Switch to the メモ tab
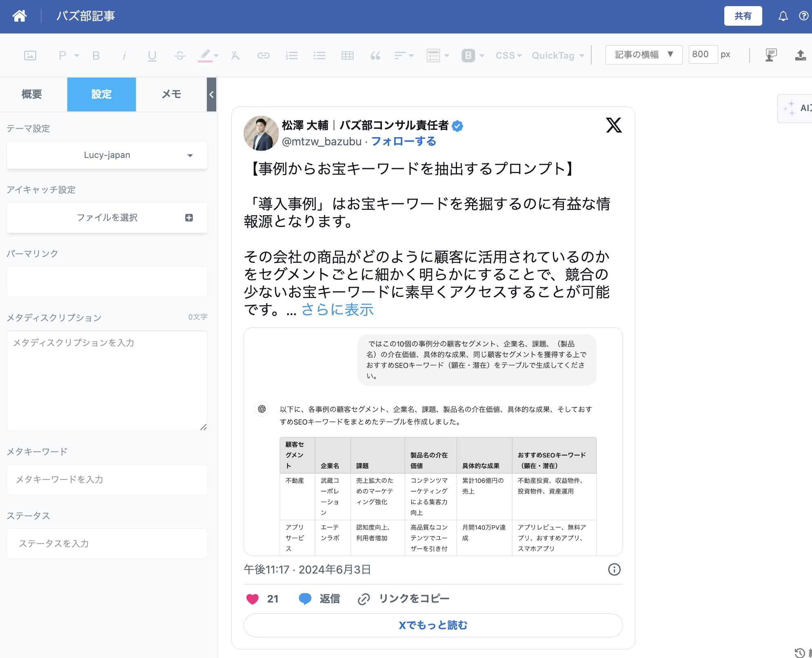The image size is (812, 658). (171, 94)
